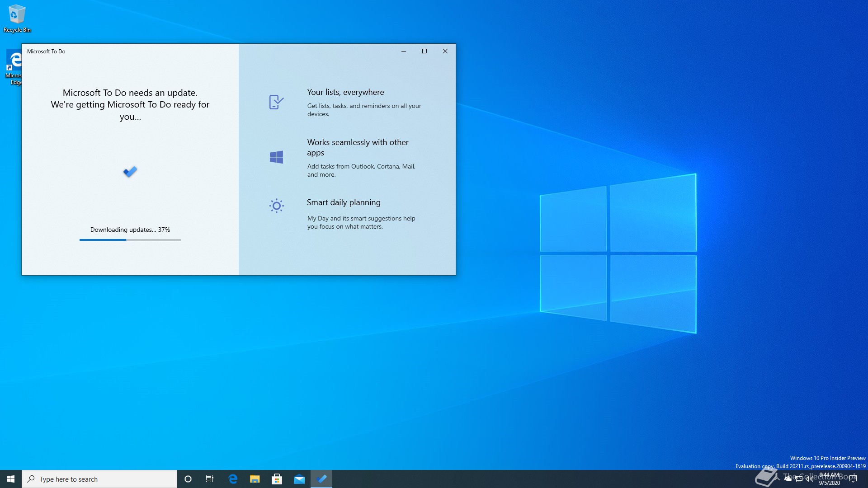This screenshot has width=868, height=488.
Task: Click the phone checklist icon beside 'Your lists, everywhere'
Action: point(276,102)
